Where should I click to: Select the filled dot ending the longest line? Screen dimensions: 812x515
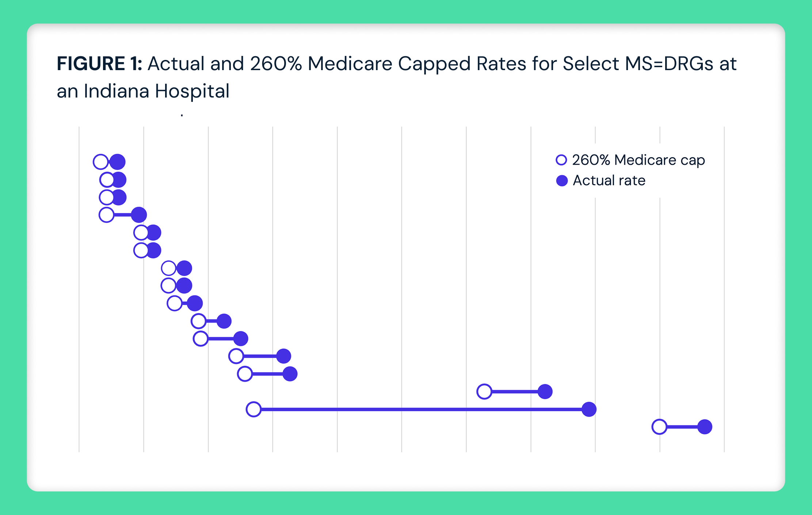[x=589, y=409]
